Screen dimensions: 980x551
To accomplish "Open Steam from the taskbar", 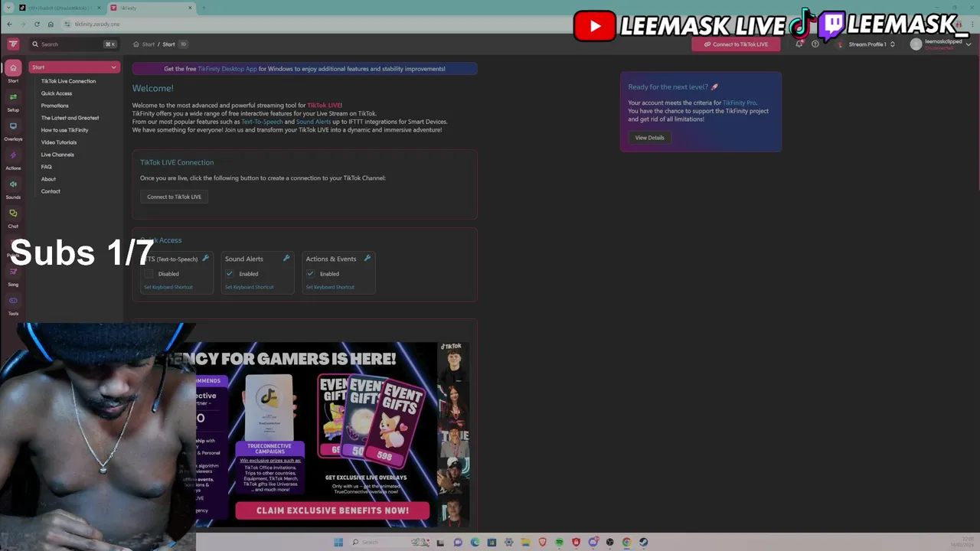I will tap(643, 542).
